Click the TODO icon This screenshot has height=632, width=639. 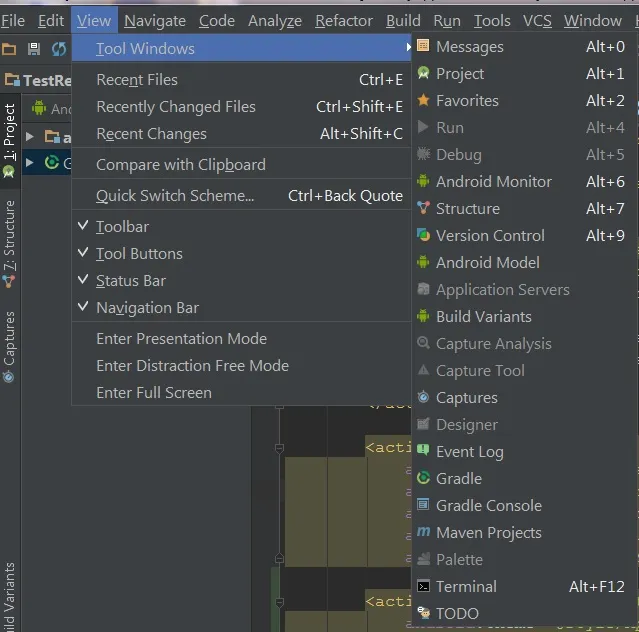click(423, 612)
